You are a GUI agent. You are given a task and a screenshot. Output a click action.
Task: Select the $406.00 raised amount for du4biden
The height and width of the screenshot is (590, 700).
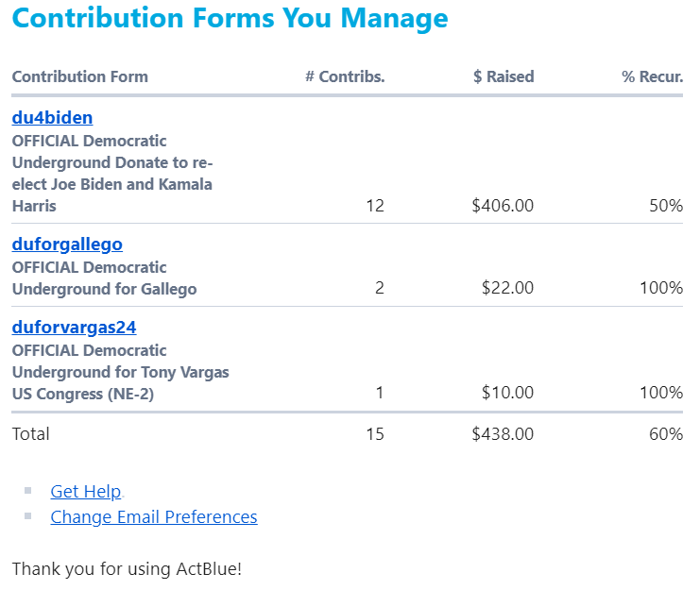click(x=503, y=206)
